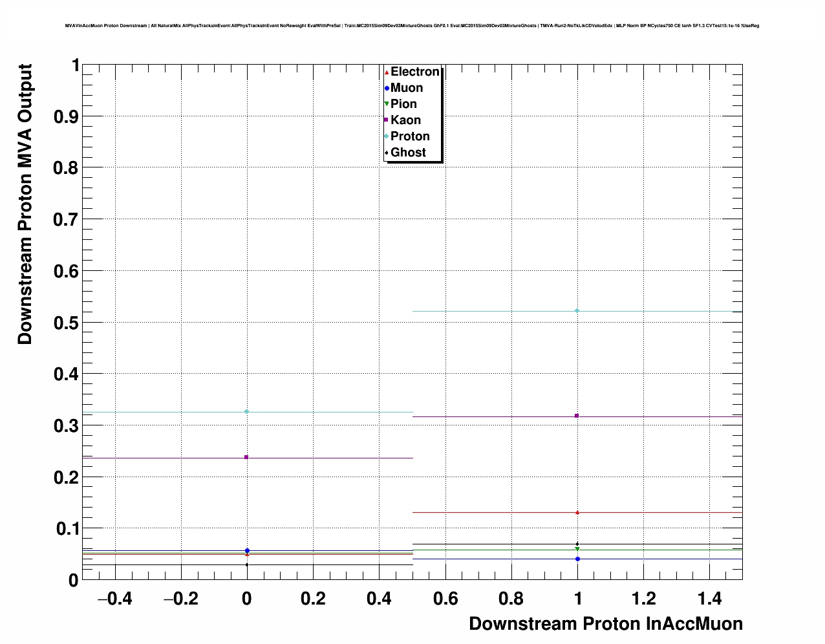Click the blue Muon circle in legend
The image size is (825, 644).
click(387, 88)
